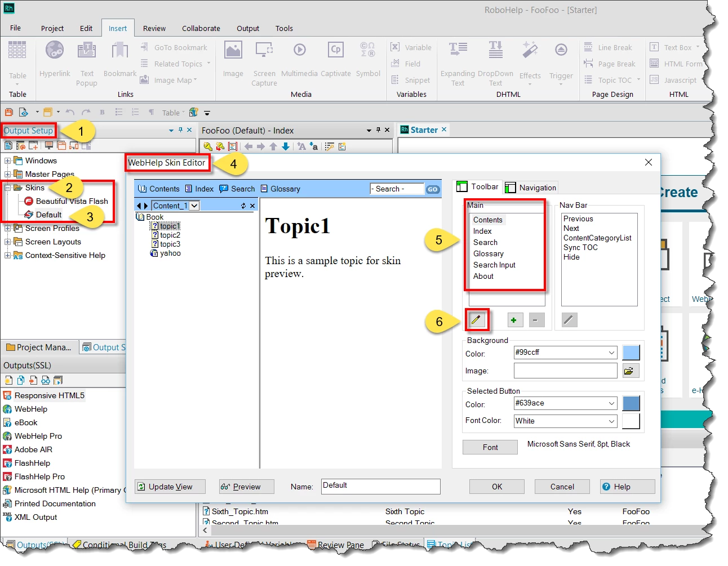728x566 pixels.
Task: Click the Font button
Action: point(490,447)
